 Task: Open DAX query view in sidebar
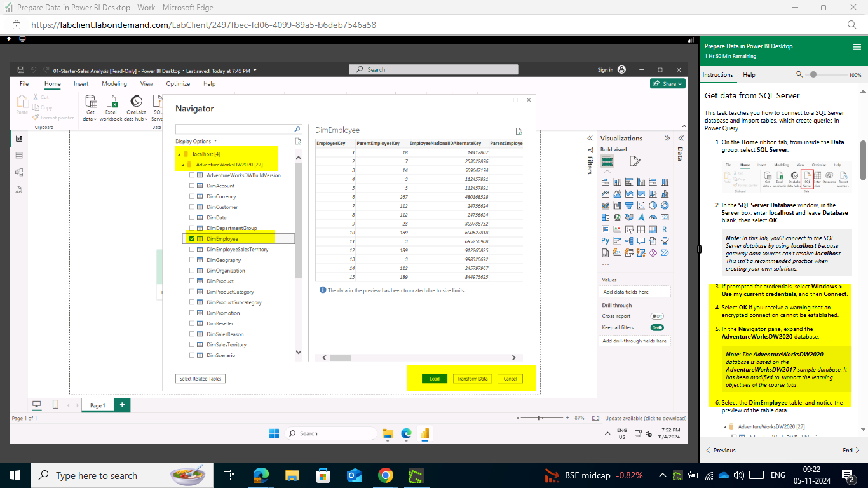click(19, 189)
